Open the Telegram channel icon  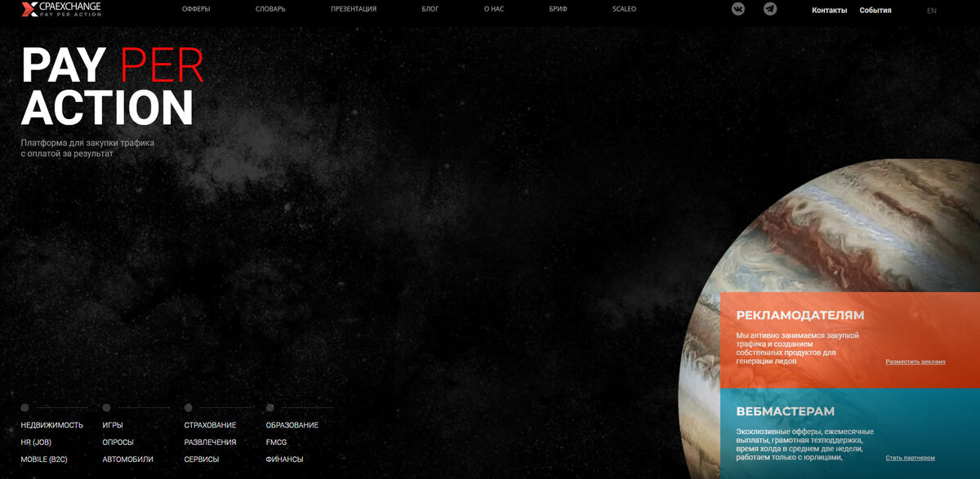pyautogui.click(x=770, y=9)
